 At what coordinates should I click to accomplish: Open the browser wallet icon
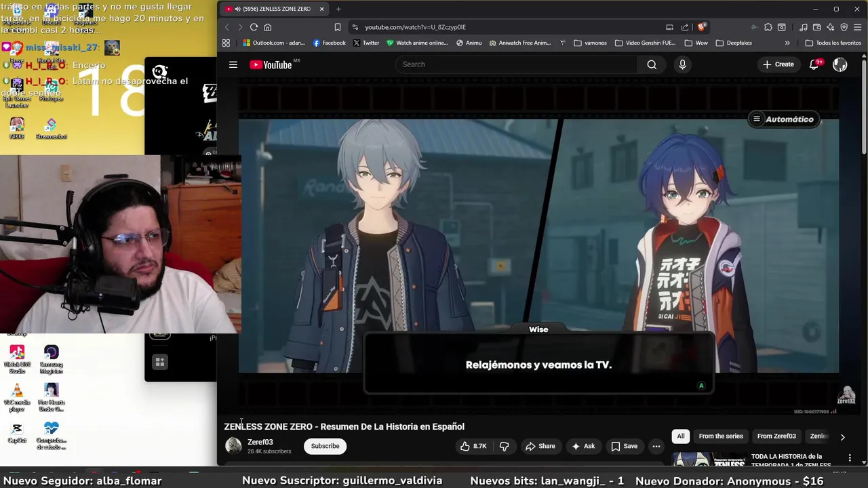tap(817, 27)
